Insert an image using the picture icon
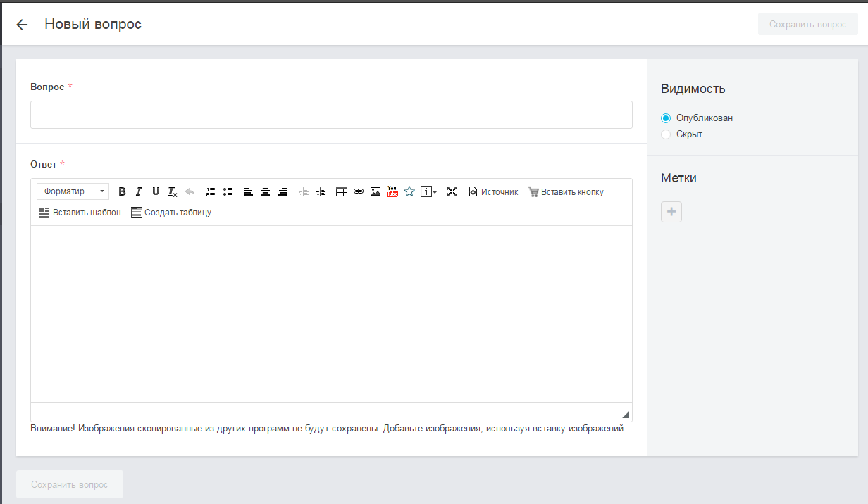 (376, 191)
